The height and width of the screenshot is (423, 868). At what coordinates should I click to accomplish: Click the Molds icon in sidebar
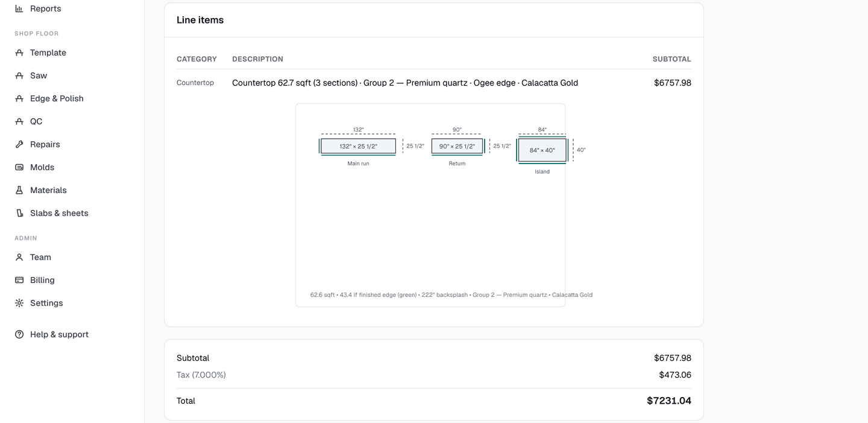19,167
